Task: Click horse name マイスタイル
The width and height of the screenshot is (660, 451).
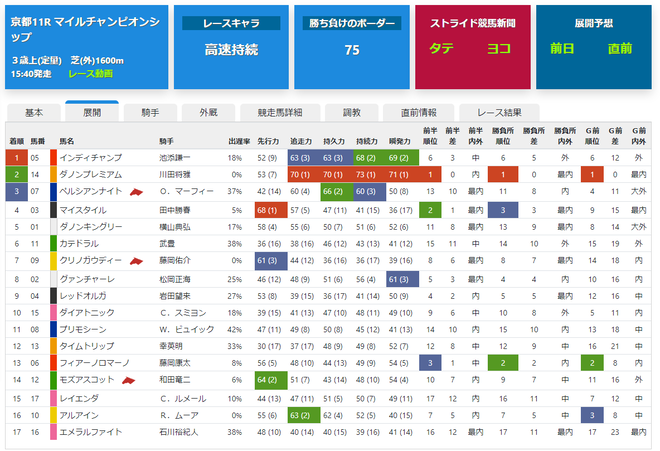Action: pos(83,210)
